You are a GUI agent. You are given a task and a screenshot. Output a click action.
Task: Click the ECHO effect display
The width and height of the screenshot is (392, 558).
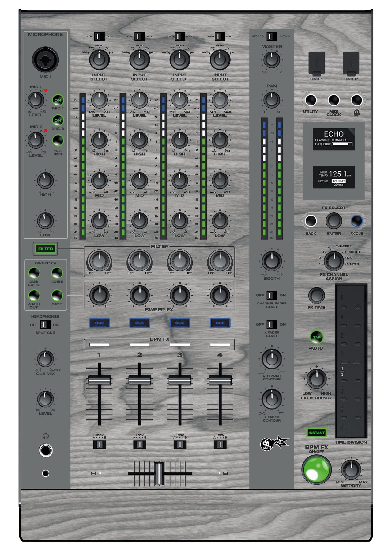(334, 139)
